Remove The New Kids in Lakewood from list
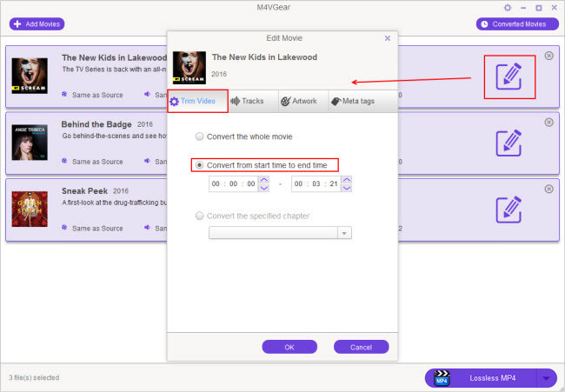 548,56
